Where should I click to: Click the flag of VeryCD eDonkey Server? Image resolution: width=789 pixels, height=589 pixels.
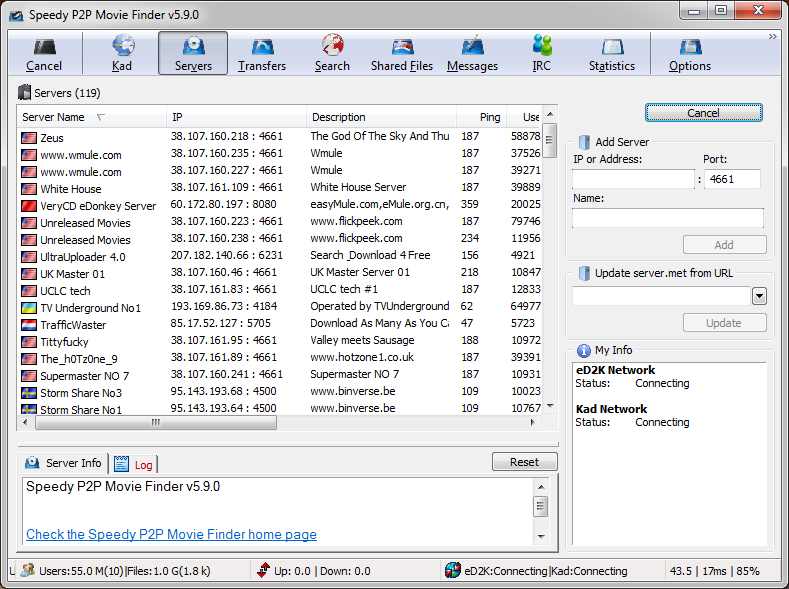[x=29, y=206]
